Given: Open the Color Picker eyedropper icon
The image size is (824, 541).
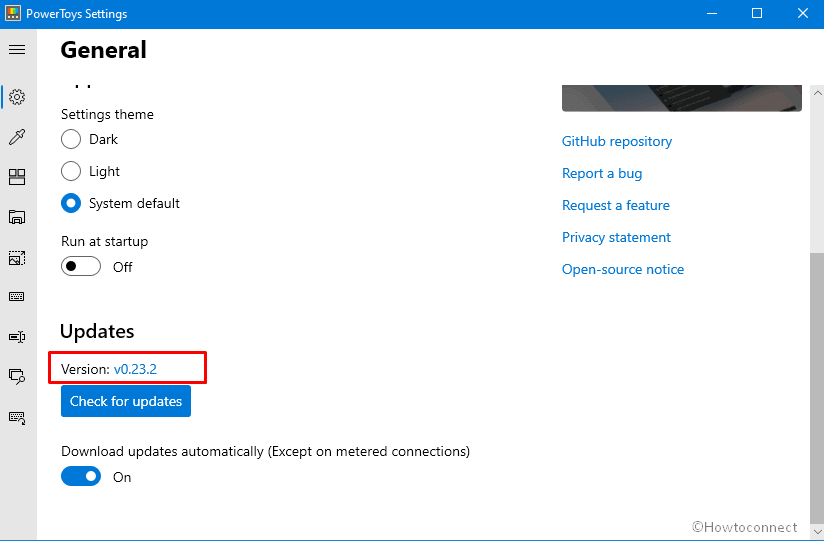Looking at the screenshot, I should coord(17,137).
